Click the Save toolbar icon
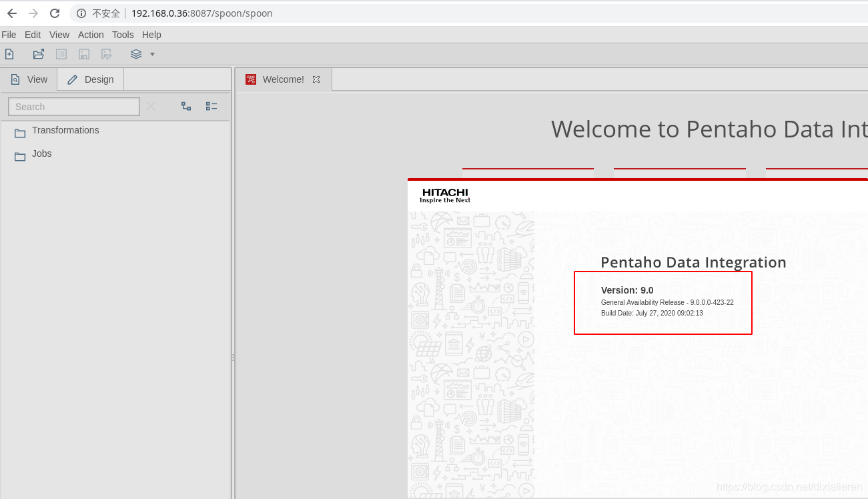Viewport: 868px width, 499px height. pyautogui.click(x=84, y=54)
